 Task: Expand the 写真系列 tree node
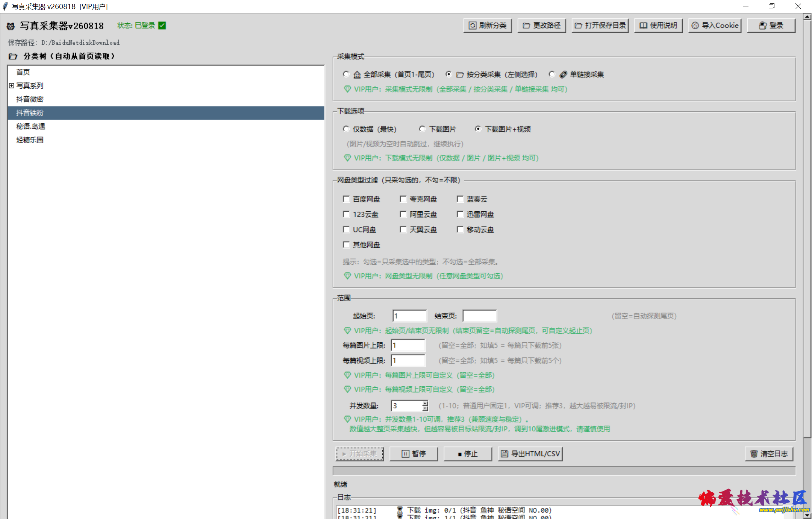coord(12,86)
